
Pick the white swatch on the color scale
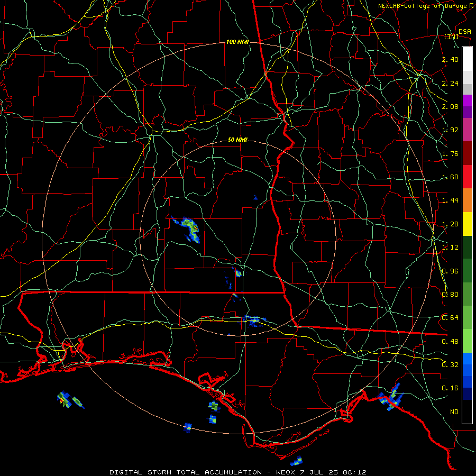pyautogui.click(x=467, y=59)
